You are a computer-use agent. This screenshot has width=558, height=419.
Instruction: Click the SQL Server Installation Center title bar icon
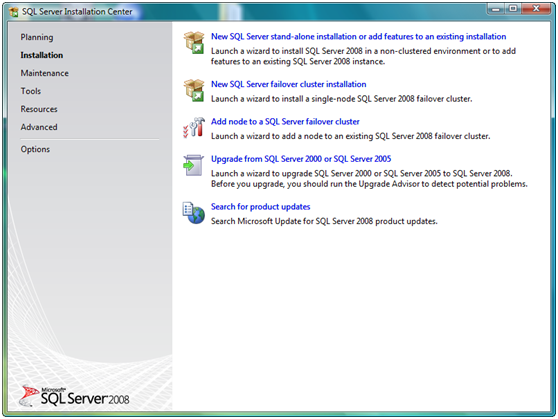click(14, 12)
